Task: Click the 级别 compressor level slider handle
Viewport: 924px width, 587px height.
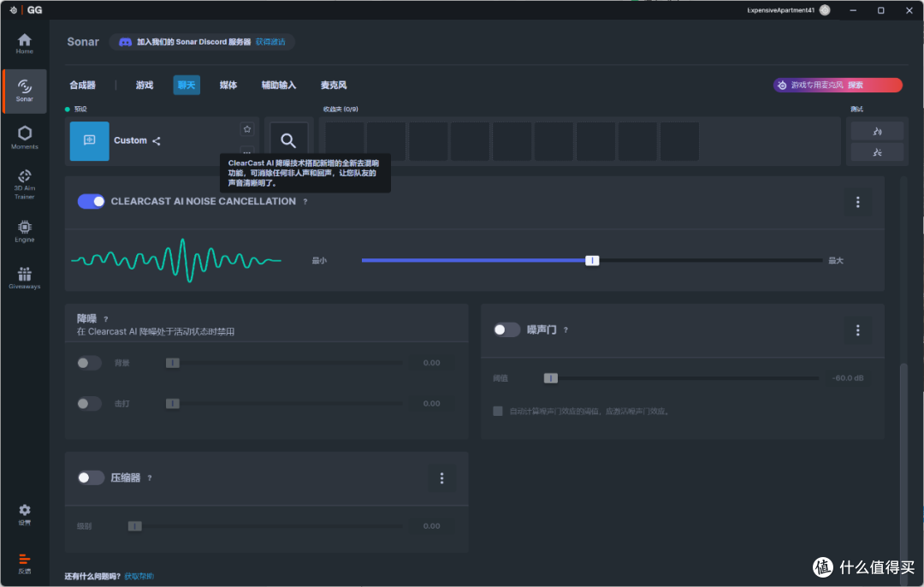Action: 135,526
